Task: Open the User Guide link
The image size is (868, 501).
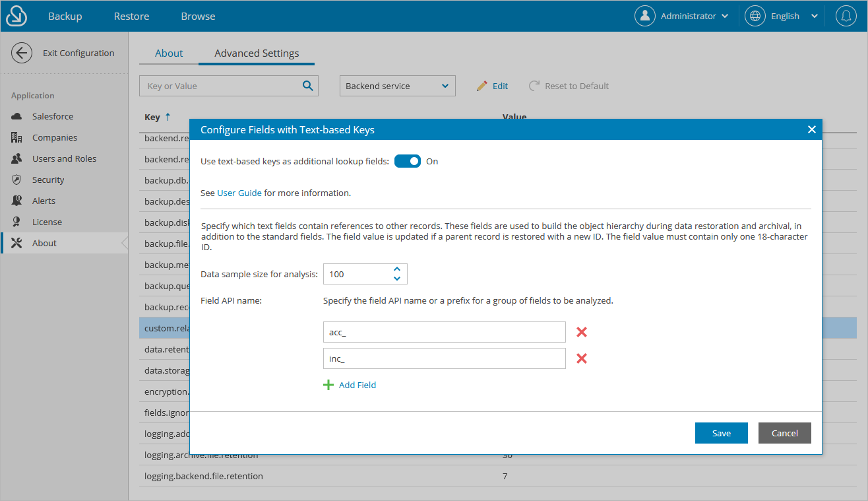Action: [x=239, y=192]
